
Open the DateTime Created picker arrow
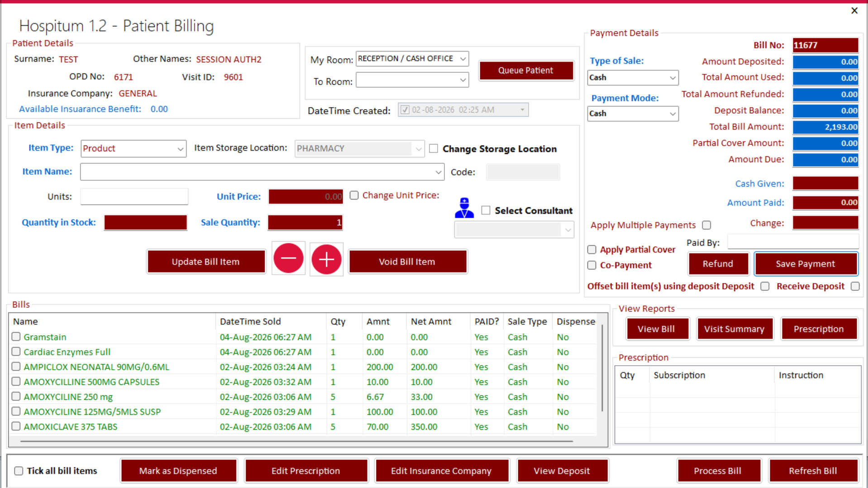coord(522,110)
